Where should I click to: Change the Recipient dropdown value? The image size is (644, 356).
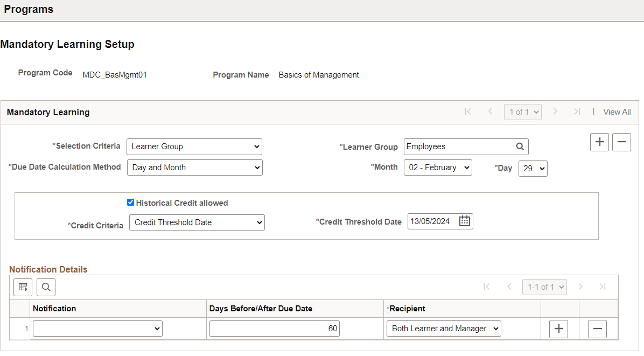point(444,329)
